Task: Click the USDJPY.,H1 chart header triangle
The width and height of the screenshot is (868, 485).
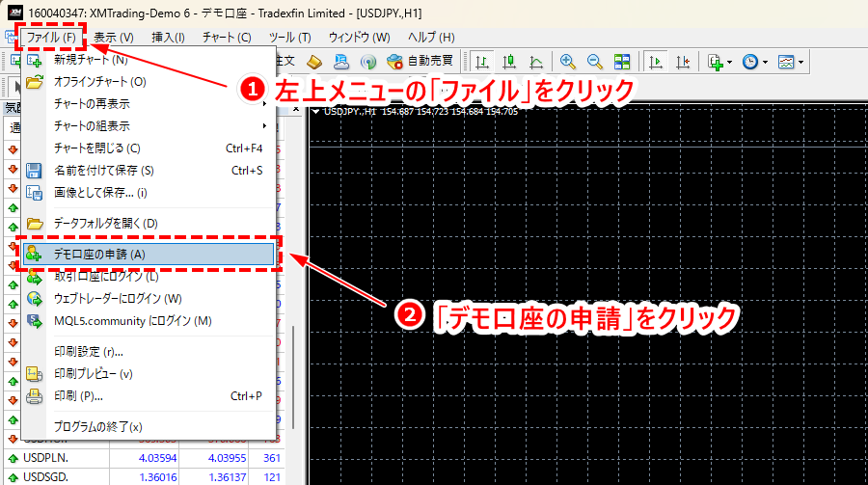Action: pos(315,111)
